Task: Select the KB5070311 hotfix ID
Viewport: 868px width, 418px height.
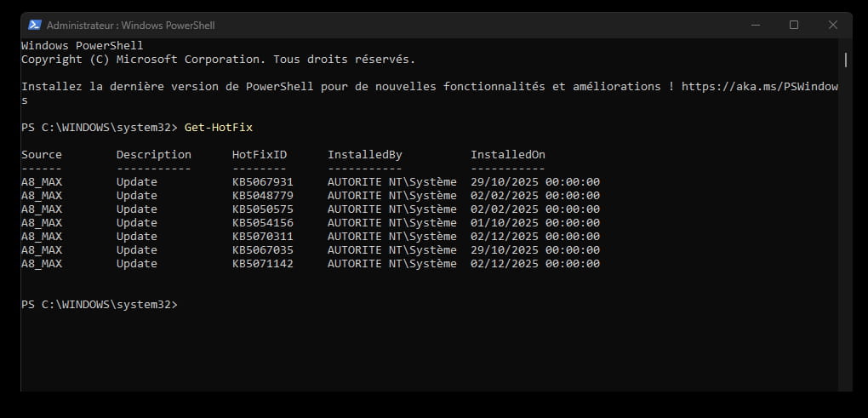Action: [262, 237]
